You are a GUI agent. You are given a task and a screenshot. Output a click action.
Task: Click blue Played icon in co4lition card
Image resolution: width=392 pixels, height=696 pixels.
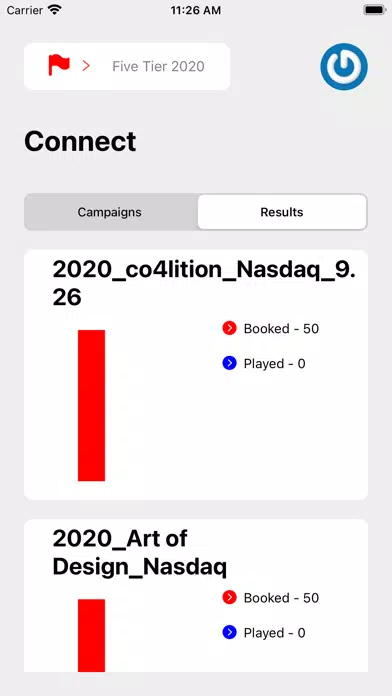(x=229, y=364)
